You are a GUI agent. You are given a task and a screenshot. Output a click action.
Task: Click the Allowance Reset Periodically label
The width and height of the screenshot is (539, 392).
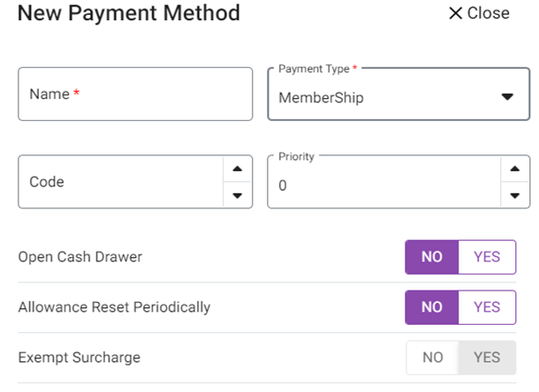click(114, 307)
